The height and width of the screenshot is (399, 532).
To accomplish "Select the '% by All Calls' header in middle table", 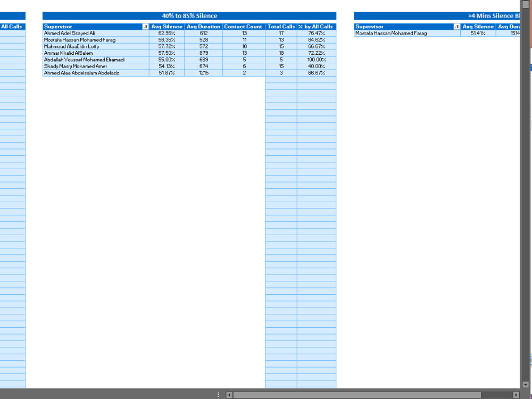I will [x=316, y=27].
